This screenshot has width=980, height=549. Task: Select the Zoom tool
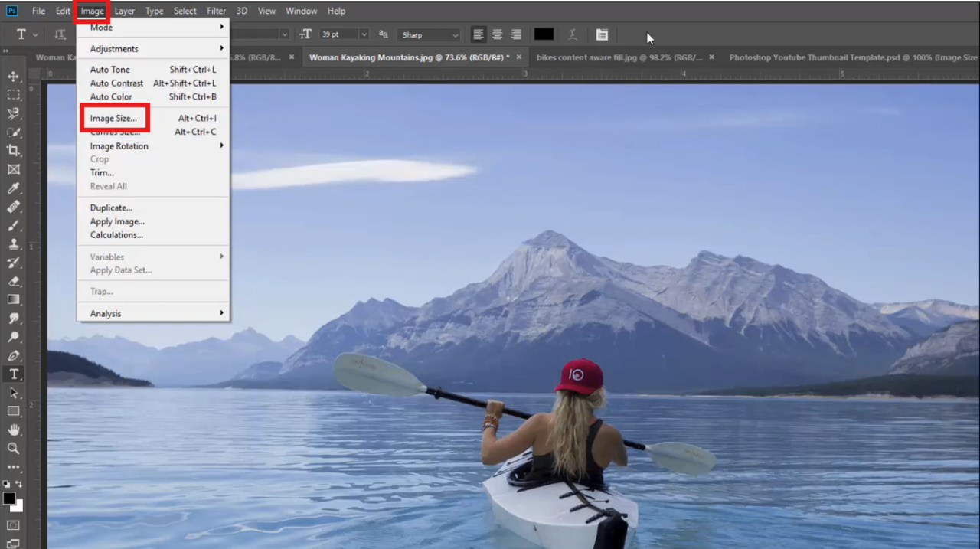pyautogui.click(x=13, y=449)
